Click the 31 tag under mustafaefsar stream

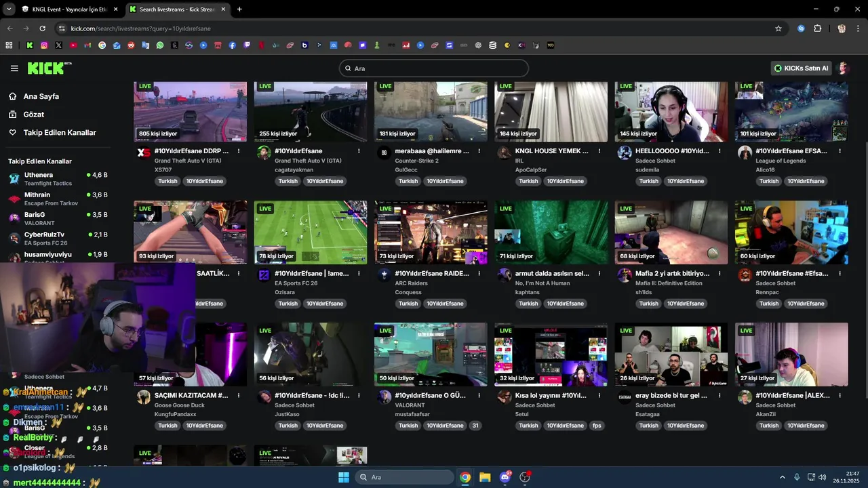coord(475,426)
